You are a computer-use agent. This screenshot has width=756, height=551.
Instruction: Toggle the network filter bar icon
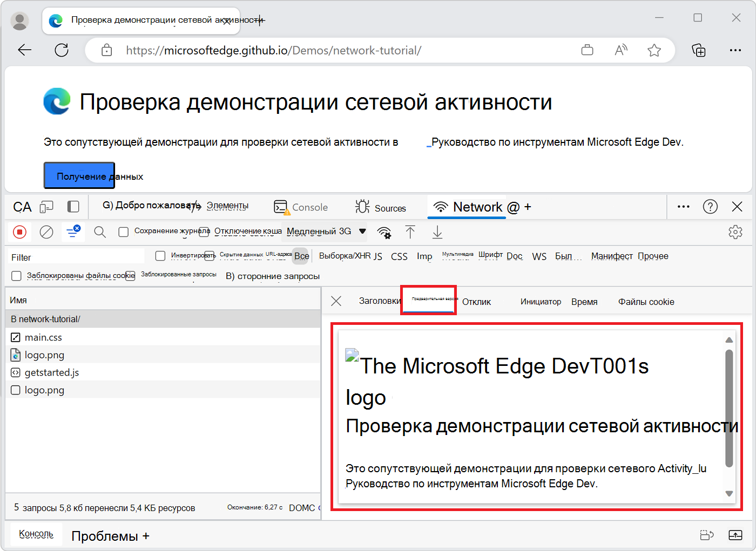pos(72,232)
